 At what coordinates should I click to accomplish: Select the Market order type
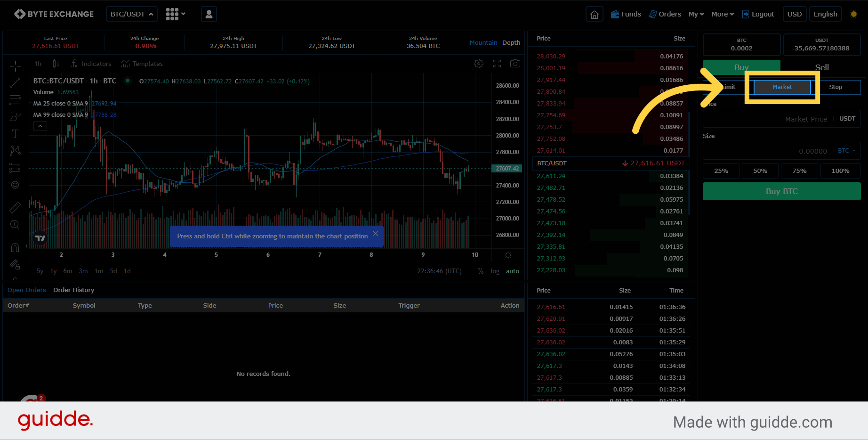(782, 87)
